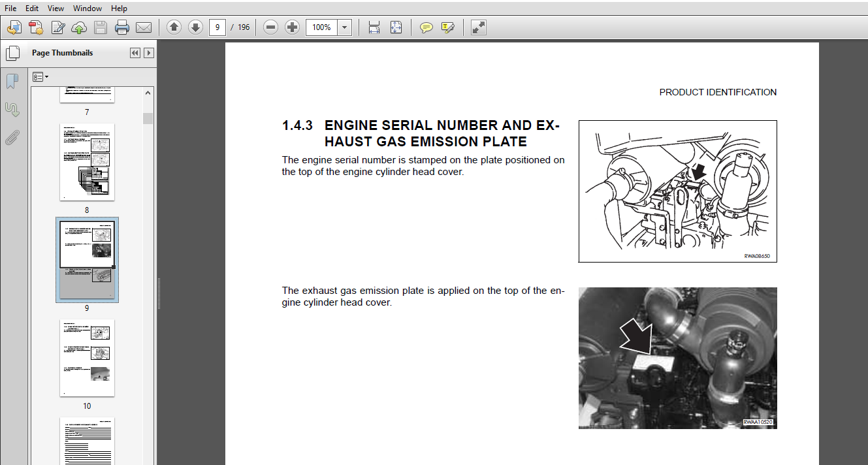
Task: Click the Fit Width scrolling icon
Action: point(374,27)
